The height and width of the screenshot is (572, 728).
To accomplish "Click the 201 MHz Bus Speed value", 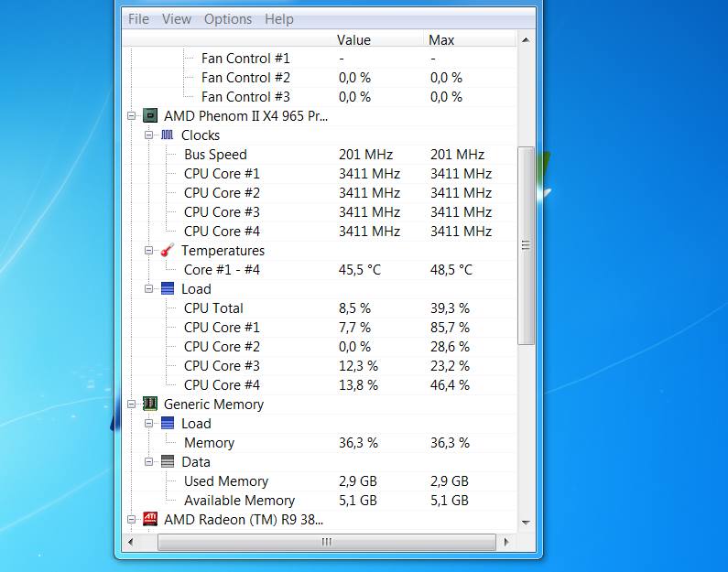I will point(365,155).
